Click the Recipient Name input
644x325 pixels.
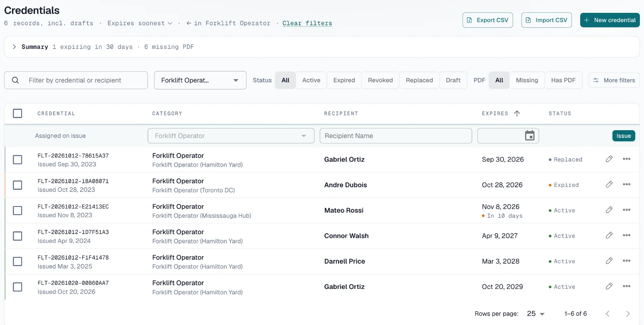click(396, 136)
